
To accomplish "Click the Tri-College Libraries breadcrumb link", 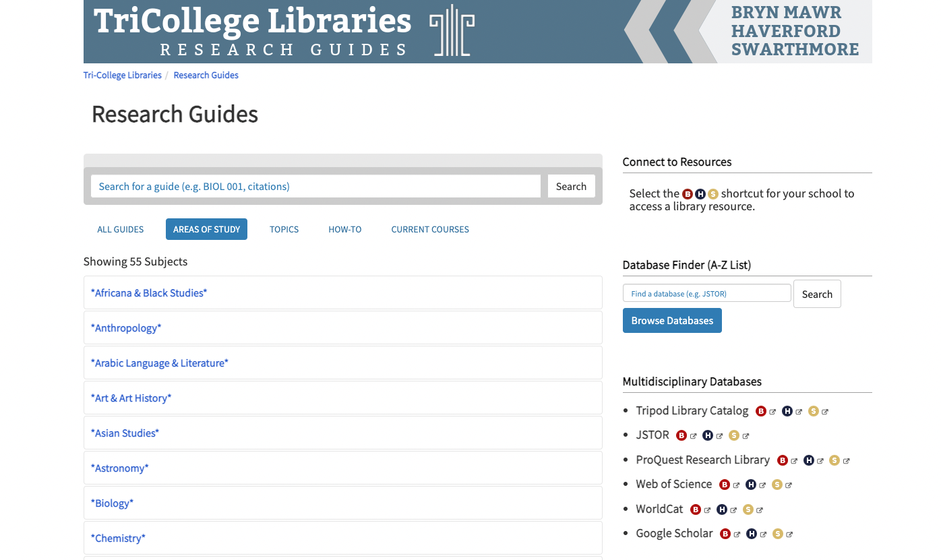I will tap(123, 75).
